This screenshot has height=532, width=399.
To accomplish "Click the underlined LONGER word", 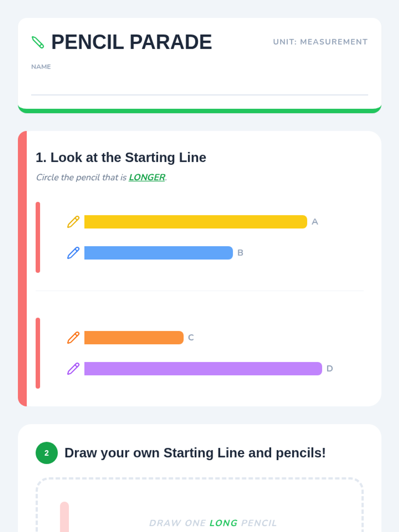I will coord(147,178).
